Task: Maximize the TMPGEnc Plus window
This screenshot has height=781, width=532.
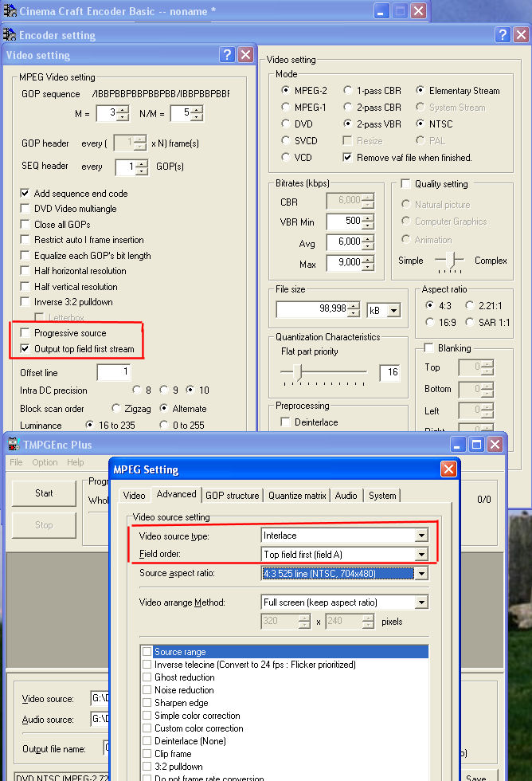Action: point(476,445)
